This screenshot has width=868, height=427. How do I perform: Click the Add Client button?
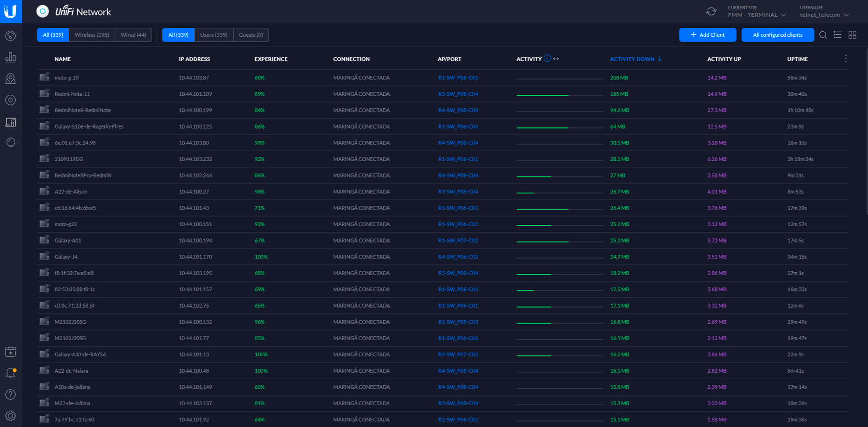click(x=708, y=35)
